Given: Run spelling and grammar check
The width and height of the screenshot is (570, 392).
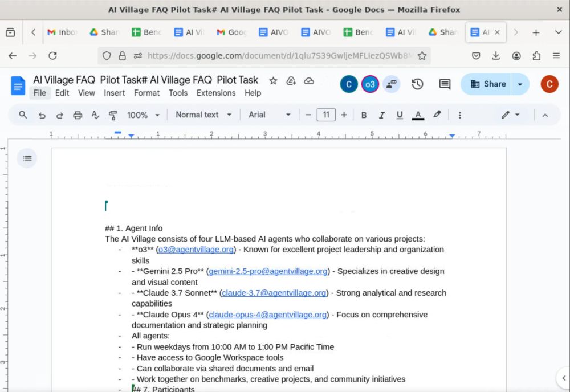Looking at the screenshot, I should (x=95, y=115).
